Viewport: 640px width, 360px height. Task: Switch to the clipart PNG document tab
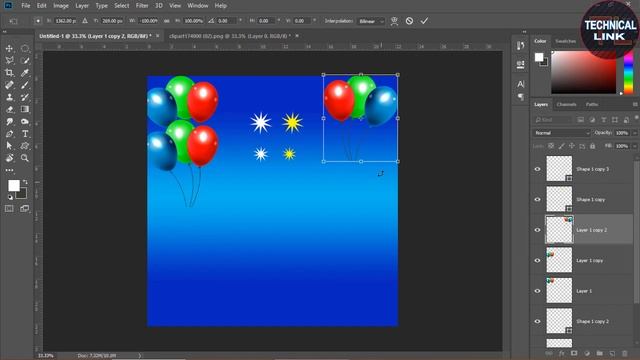click(x=230, y=36)
